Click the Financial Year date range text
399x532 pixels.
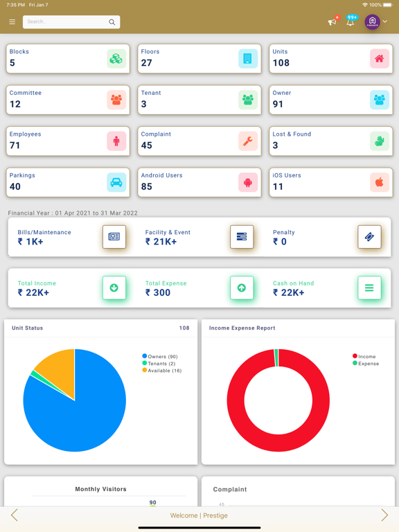coord(73,213)
